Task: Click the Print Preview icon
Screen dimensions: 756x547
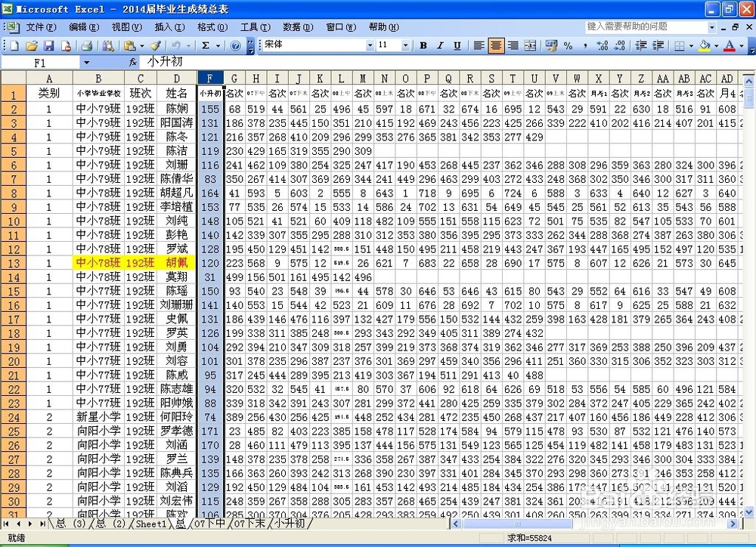Action: pyautogui.click(x=110, y=45)
